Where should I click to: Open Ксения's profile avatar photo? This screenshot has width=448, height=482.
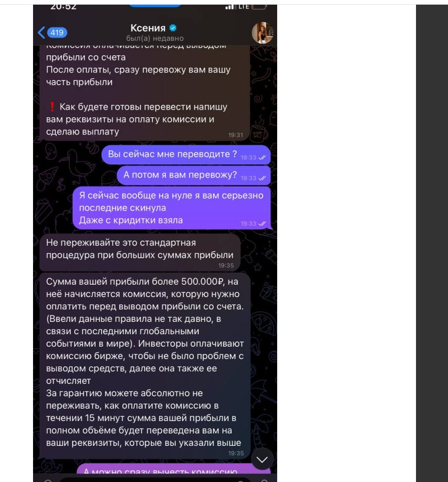(x=263, y=33)
